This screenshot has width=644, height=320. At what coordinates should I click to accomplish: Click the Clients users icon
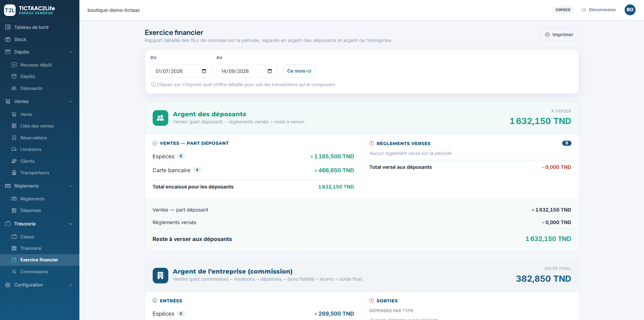[14, 161]
